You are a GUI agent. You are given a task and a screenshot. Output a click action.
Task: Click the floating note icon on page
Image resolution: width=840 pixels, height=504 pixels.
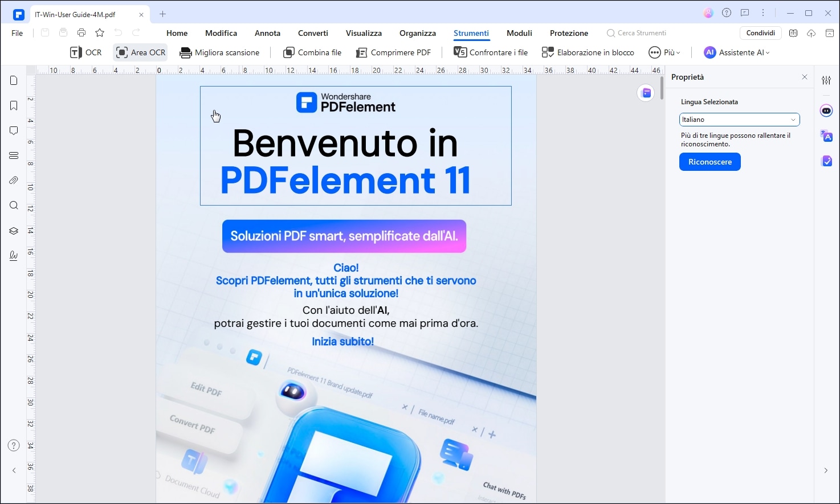(646, 93)
